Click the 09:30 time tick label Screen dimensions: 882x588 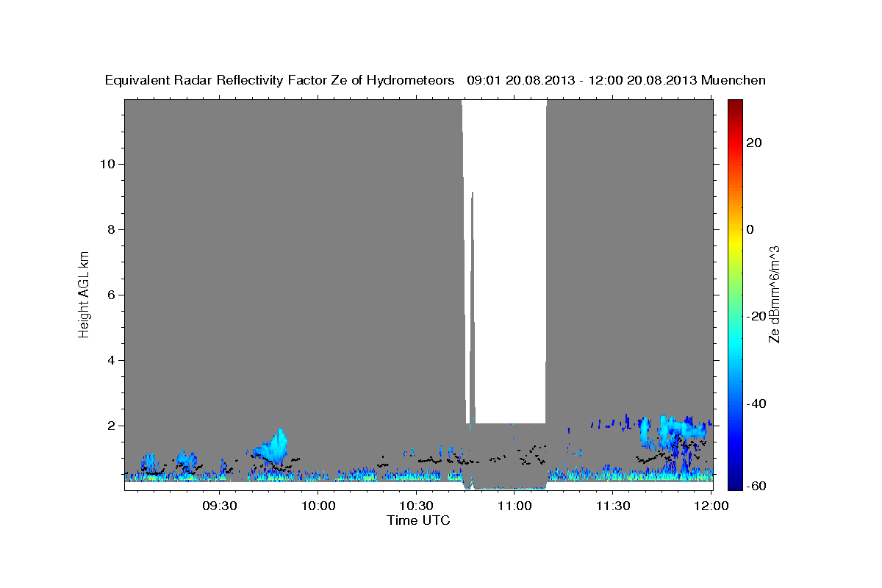pyautogui.click(x=220, y=506)
